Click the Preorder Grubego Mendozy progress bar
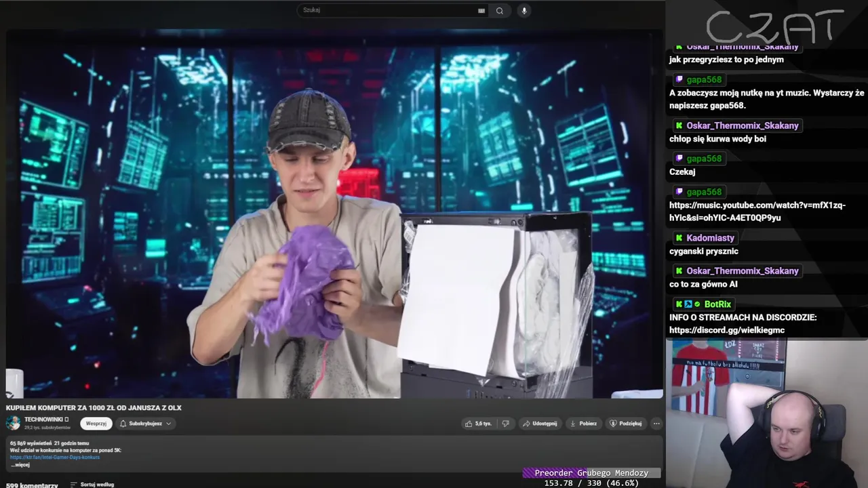This screenshot has height=488, width=868. [x=591, y=473]
